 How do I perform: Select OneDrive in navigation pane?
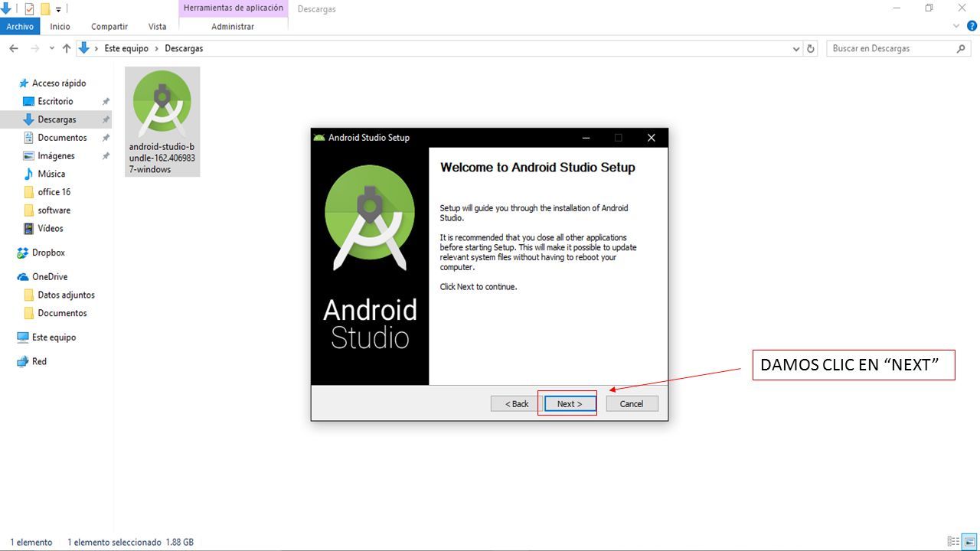[50, 277]
